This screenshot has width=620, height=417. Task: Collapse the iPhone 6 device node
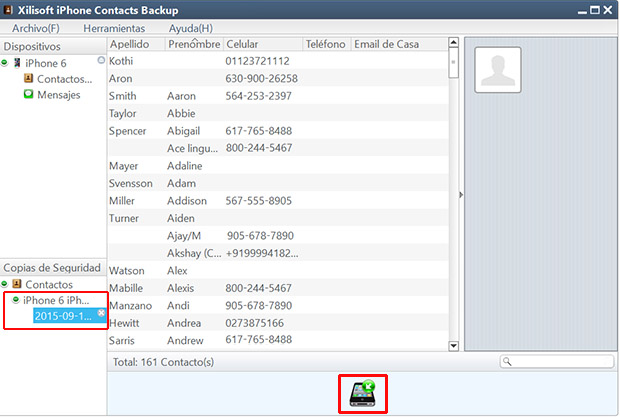(x=5, y=62)
